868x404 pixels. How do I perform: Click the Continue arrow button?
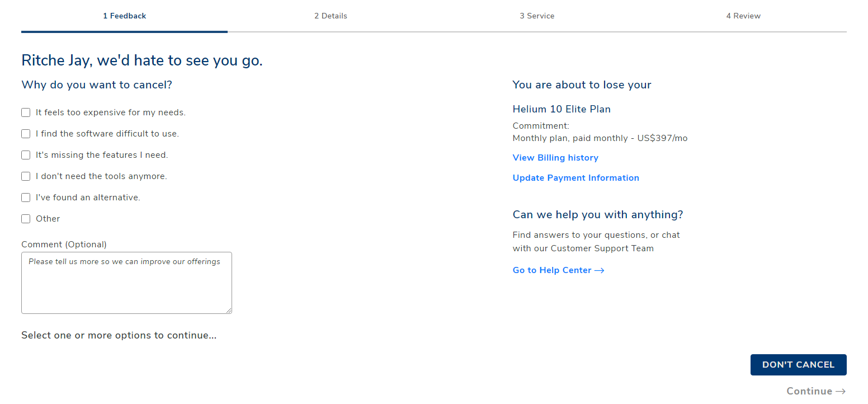click(816, 391)
